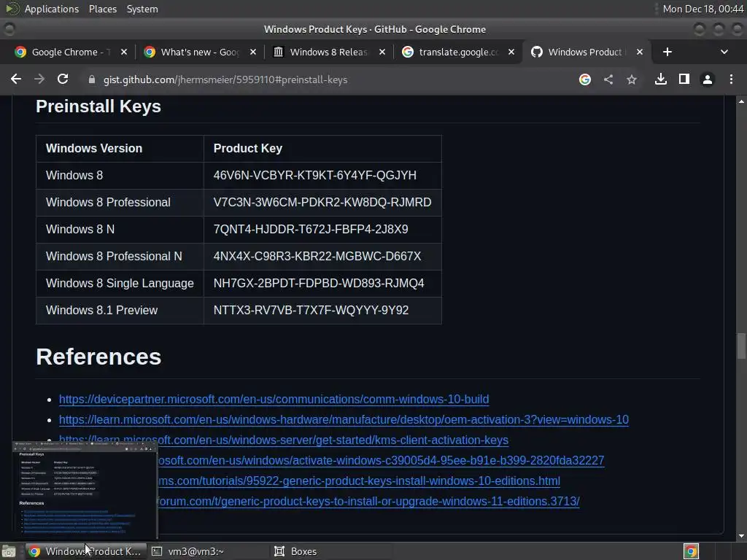Click the window preview thumbnail
The width and height of the screenshot is (747, 560).
coord(85,491)
